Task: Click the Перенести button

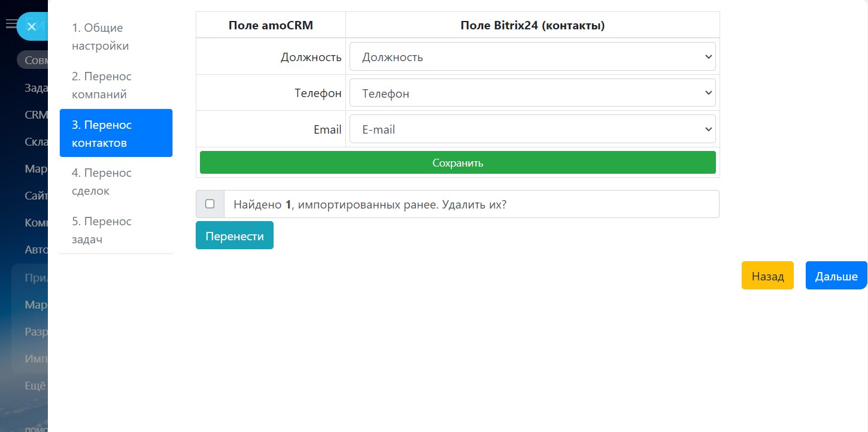Action: tap(235, 235)
